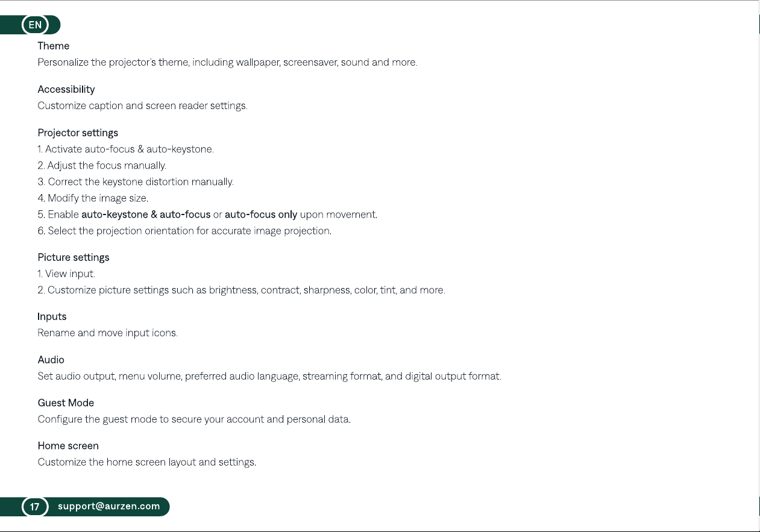
Task: Click the Modify the image size step
Action: click(x=93, y=198)
